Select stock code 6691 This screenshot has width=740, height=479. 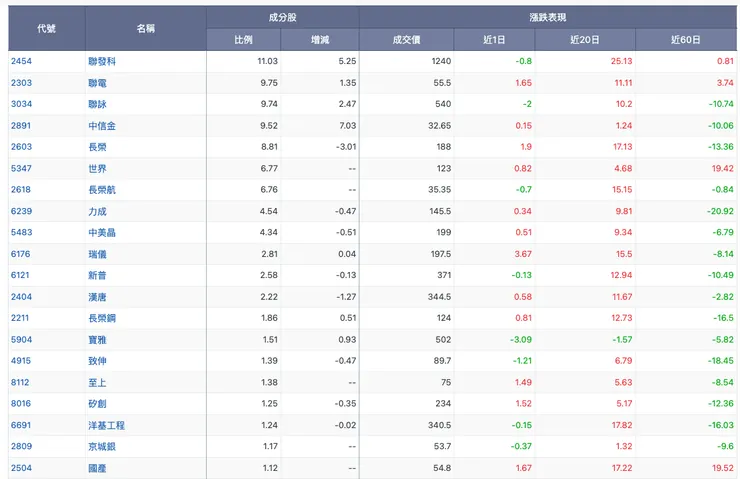pyautogui.click(x=21, y=425)
